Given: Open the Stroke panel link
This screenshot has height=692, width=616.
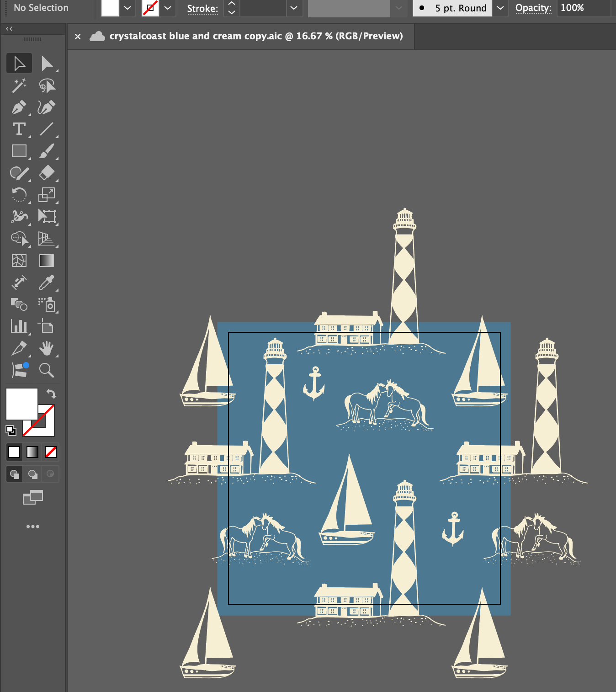Looking at the screenshot, I should tap(202, 8).
